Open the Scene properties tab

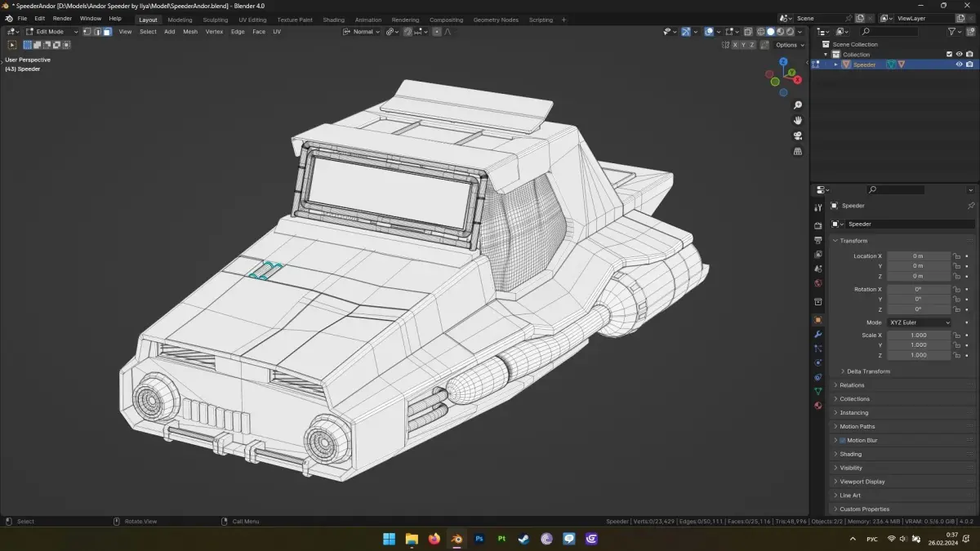[817, 269]
